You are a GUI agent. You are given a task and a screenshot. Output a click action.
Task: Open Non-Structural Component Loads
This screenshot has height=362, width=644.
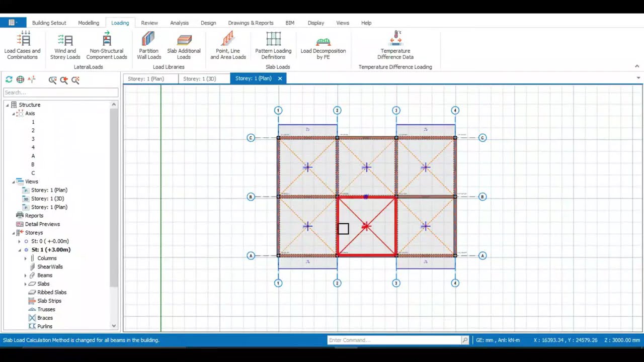(107, 46)
